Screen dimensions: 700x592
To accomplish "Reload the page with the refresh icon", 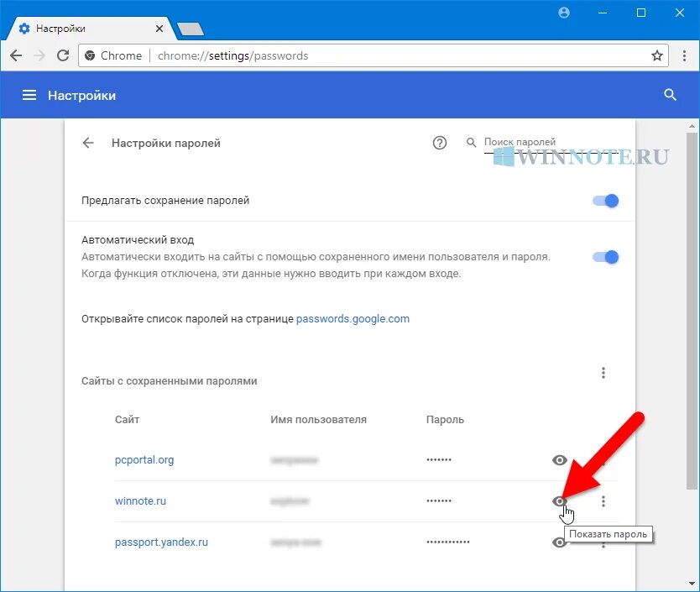I will tap(63, 55).
